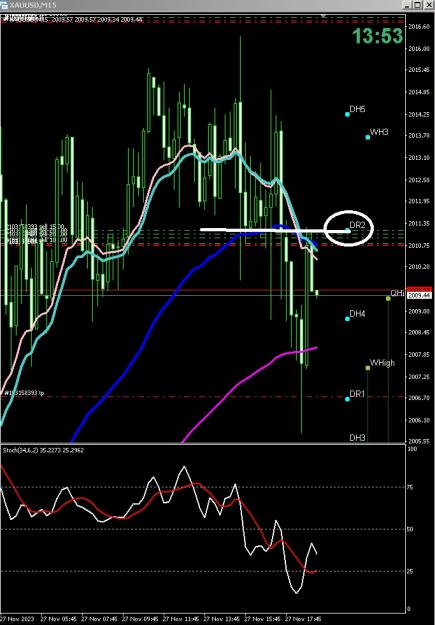This screenshot has width=435, height=625.
Task: Click the XAUUSD,M15 chart window icon
Action: [4, 5]
